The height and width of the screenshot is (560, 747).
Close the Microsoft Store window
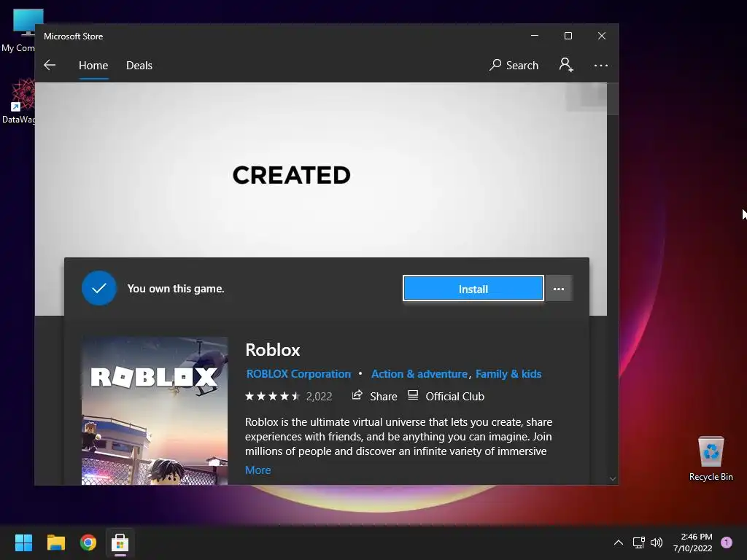point(602,36)
